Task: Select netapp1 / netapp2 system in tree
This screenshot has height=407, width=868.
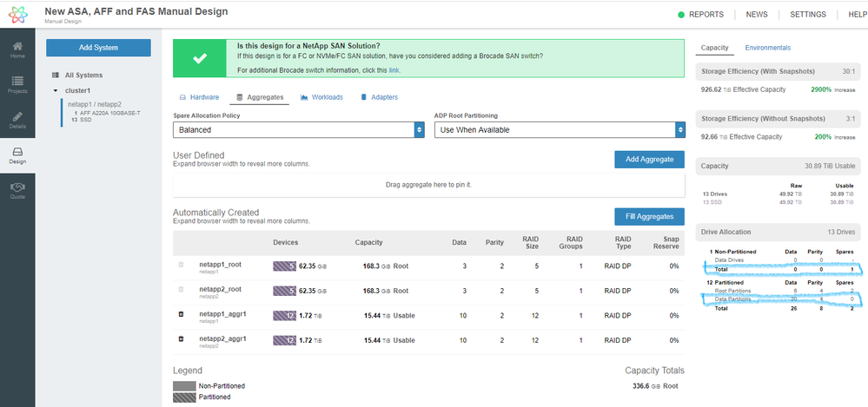Action: pos(92,104)
